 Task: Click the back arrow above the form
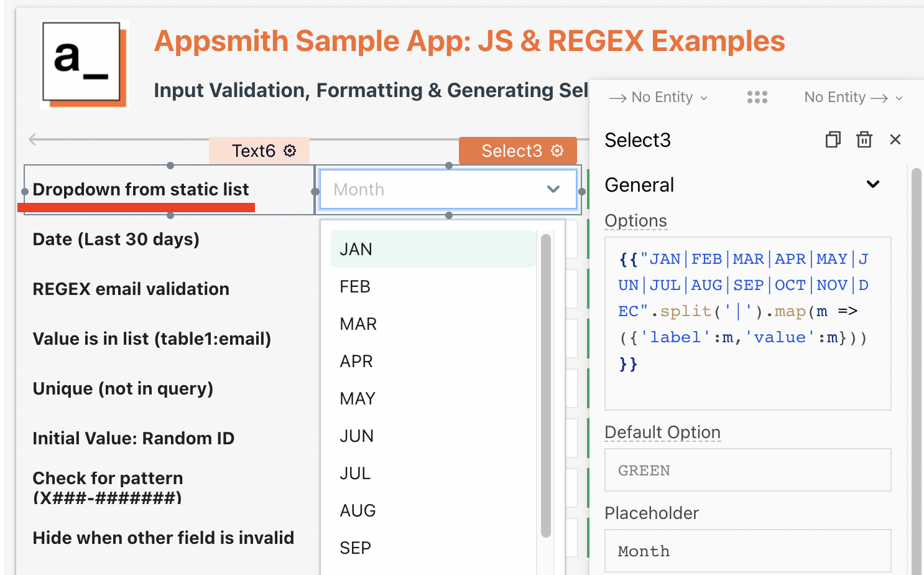tap(34, 139)
